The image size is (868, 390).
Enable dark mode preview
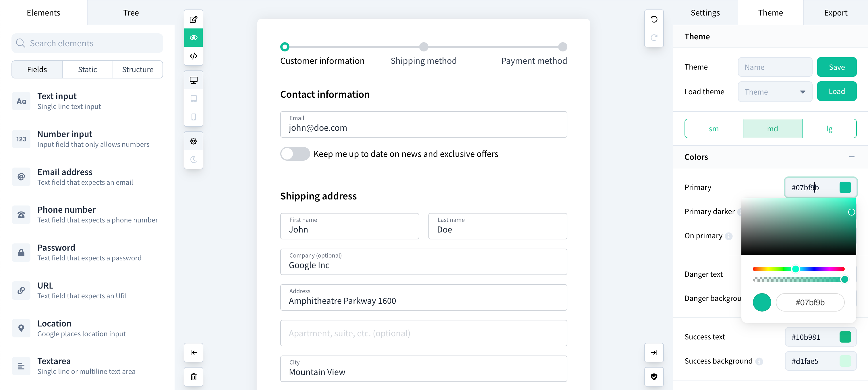(x=194, y=160)
